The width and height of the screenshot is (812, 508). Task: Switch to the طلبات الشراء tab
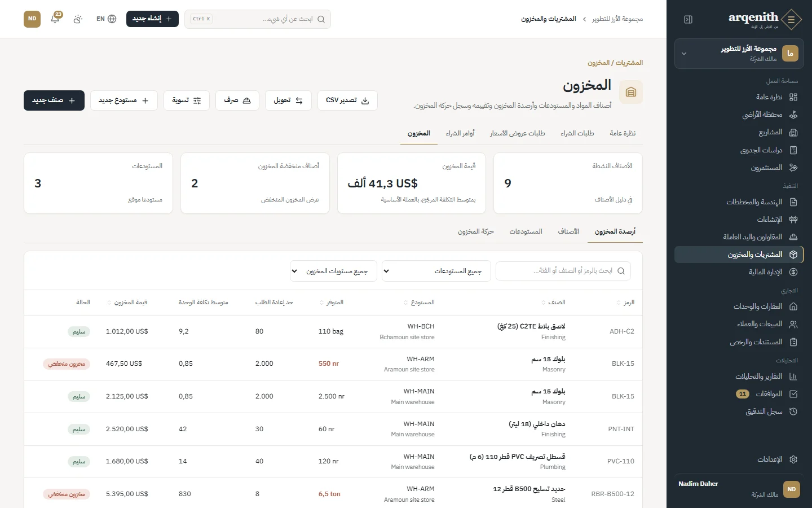click(x=577, y=133)
